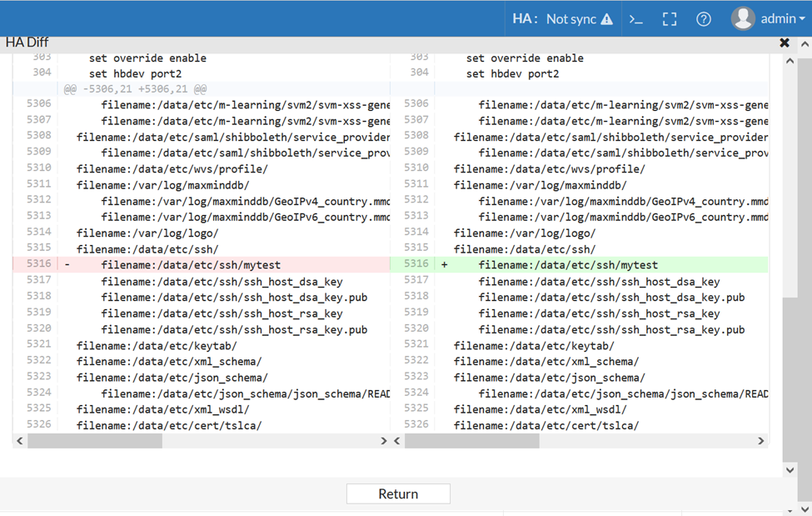Click the diff hunk header @@ -5306,21
812x516 pixels.
click(x=135, y=89)
